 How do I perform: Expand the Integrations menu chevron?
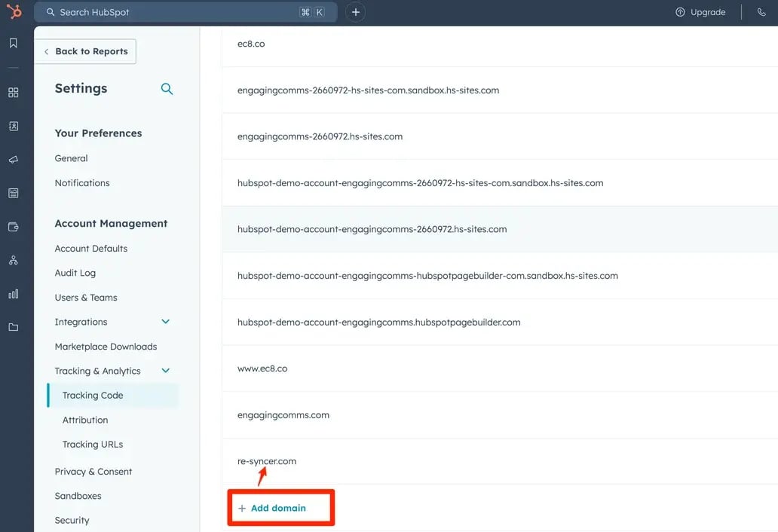coord(166,322)
